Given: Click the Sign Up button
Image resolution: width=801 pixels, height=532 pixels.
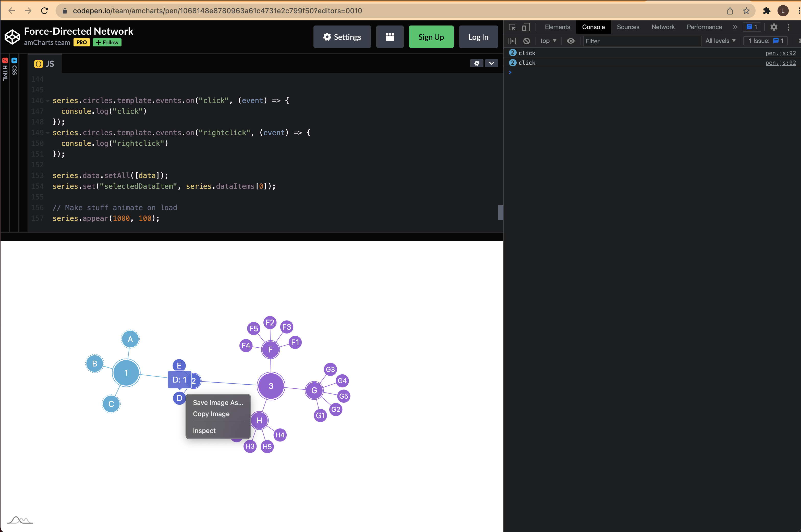Looking at the screenshot, I should 431,37.
